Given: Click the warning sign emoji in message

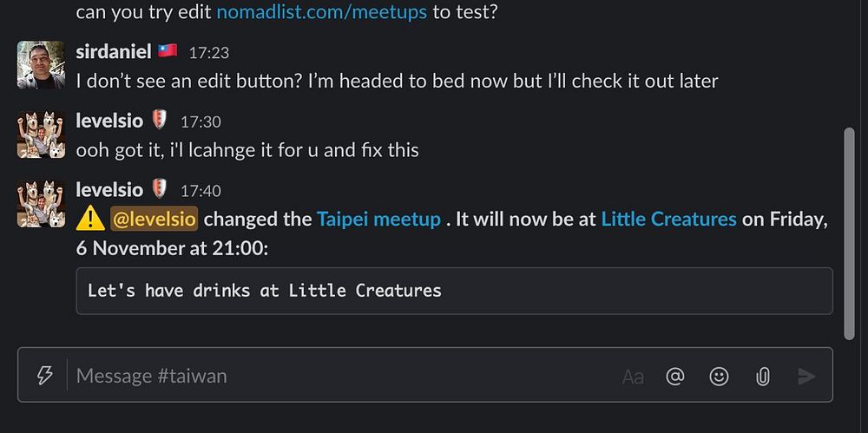Looking at the screenshot, I should [90, 220].
